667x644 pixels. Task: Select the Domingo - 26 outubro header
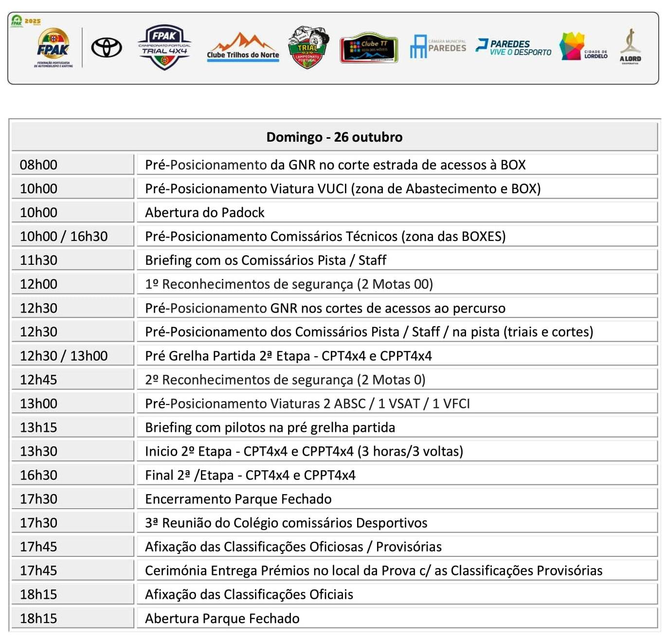coord(334,137)
